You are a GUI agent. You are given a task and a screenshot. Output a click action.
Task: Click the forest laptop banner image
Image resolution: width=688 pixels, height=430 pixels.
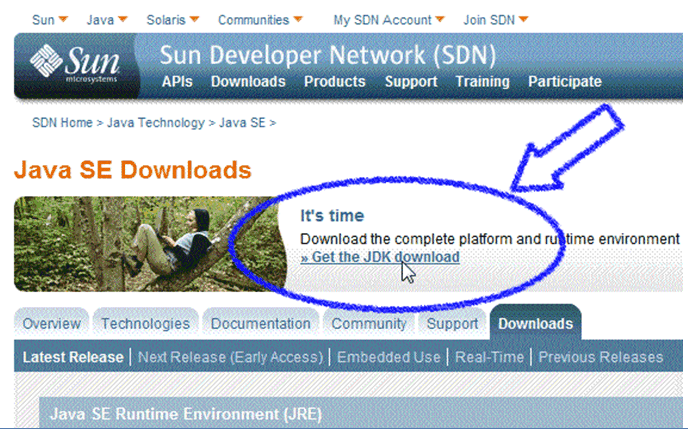150,244
